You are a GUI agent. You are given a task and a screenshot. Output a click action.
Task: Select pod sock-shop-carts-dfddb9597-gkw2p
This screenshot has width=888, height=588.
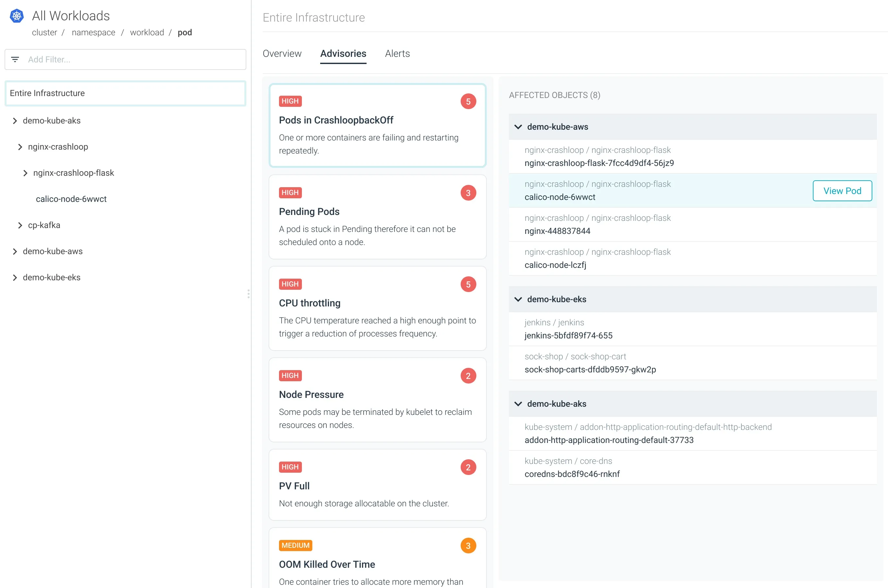point(693,363)
